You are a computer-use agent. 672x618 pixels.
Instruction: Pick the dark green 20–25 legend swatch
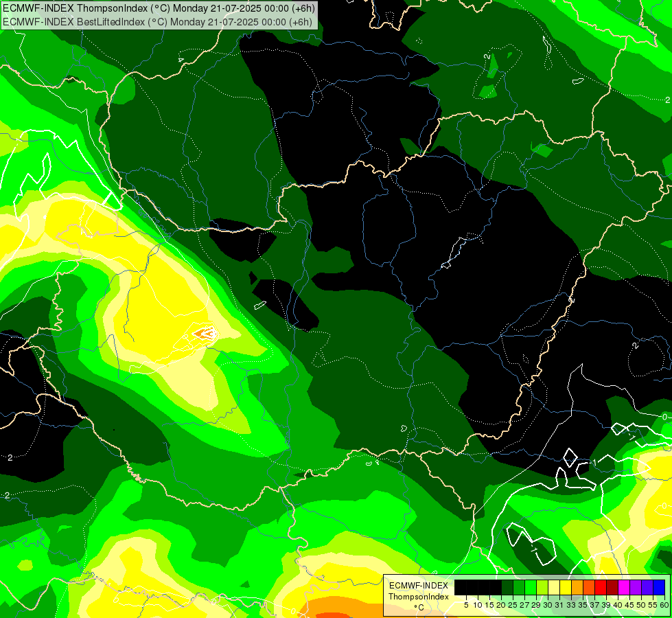pyautogui.click(x=507, y=587)
